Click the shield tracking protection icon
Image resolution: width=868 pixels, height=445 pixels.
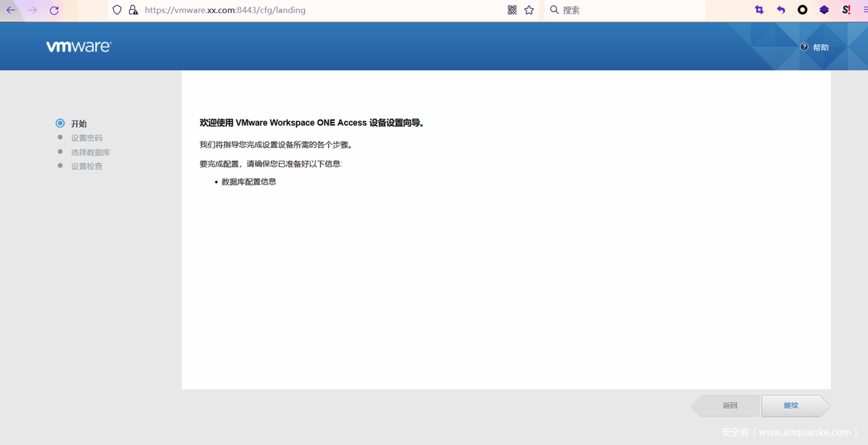click(x=117, y=10)
